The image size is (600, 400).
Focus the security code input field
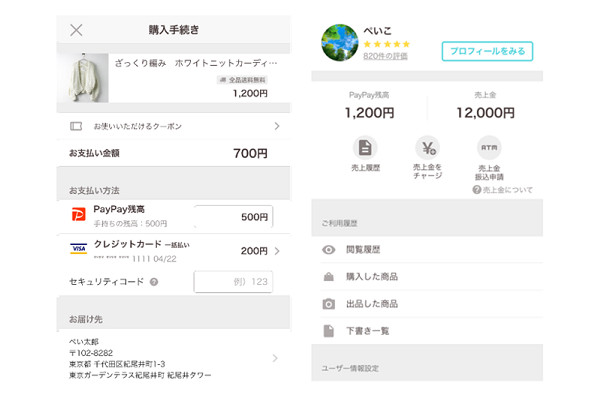click(x=233, y=282)
